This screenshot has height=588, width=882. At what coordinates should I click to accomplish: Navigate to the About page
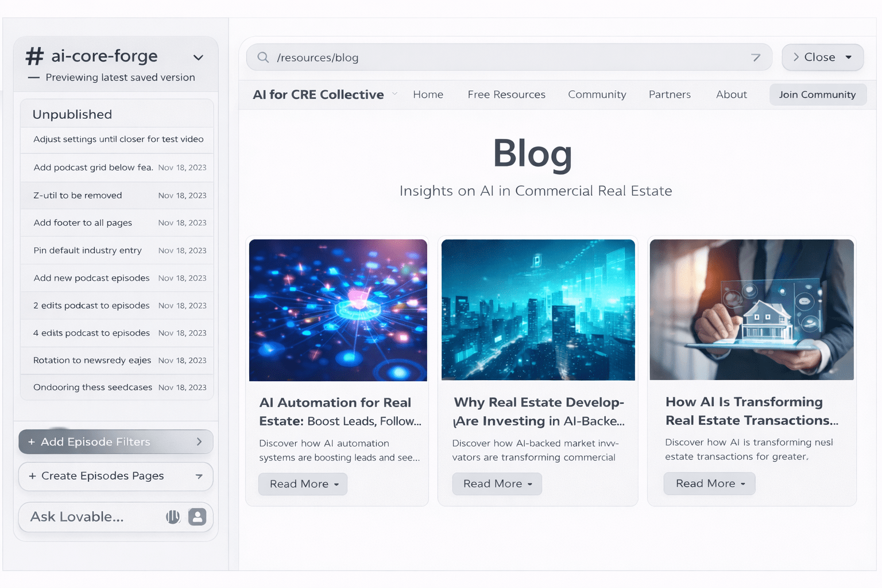(x=731, y=94)
